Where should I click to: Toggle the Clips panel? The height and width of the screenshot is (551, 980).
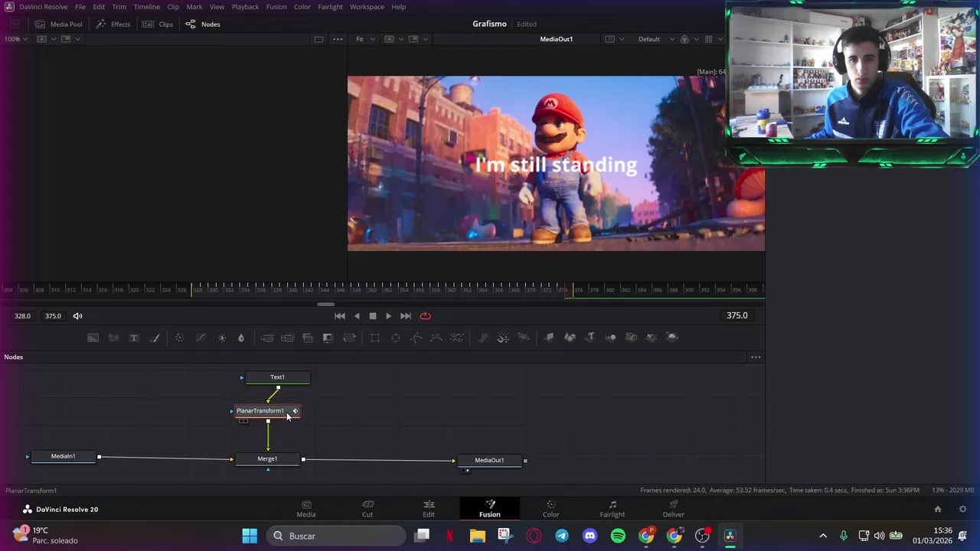[x=158, y=24]
